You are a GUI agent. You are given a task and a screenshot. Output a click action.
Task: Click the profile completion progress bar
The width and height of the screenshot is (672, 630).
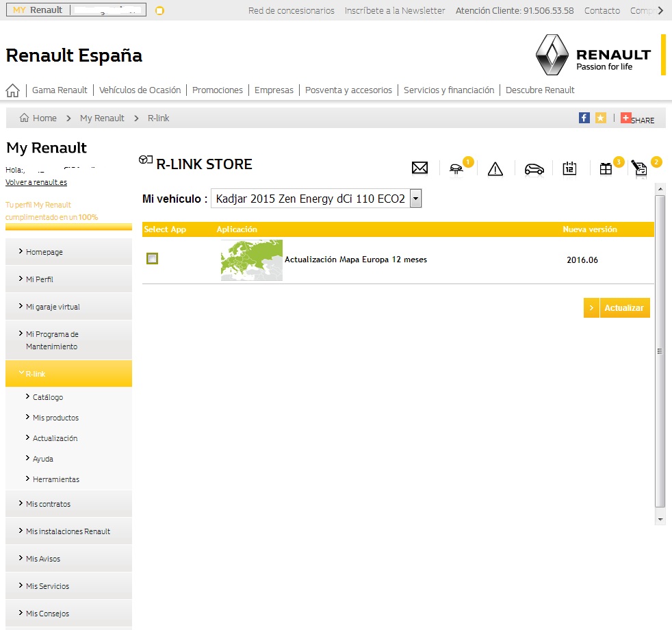68,227
